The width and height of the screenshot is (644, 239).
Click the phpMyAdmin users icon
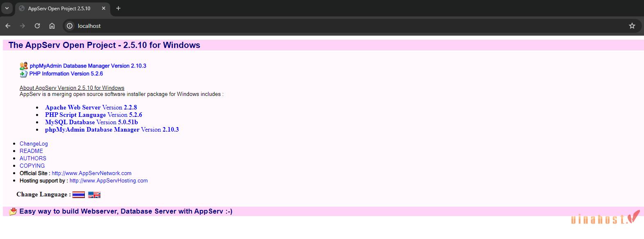point(24,66)
